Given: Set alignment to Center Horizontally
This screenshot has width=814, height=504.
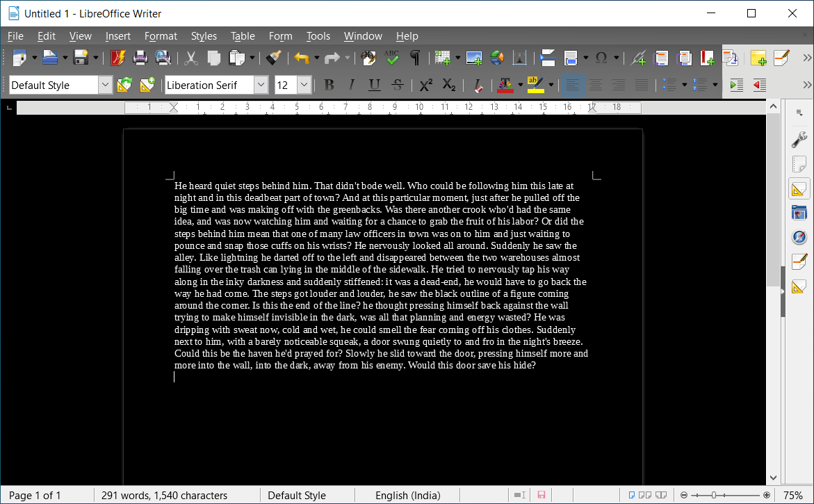Looking at the screenshot, I should pyautogui.click(x=596, y=85).
